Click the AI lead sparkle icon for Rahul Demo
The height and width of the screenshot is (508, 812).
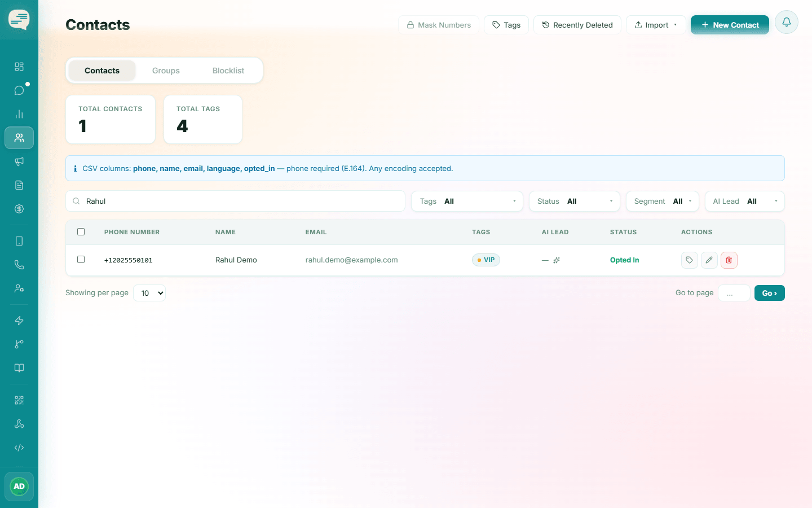[557, 260]
